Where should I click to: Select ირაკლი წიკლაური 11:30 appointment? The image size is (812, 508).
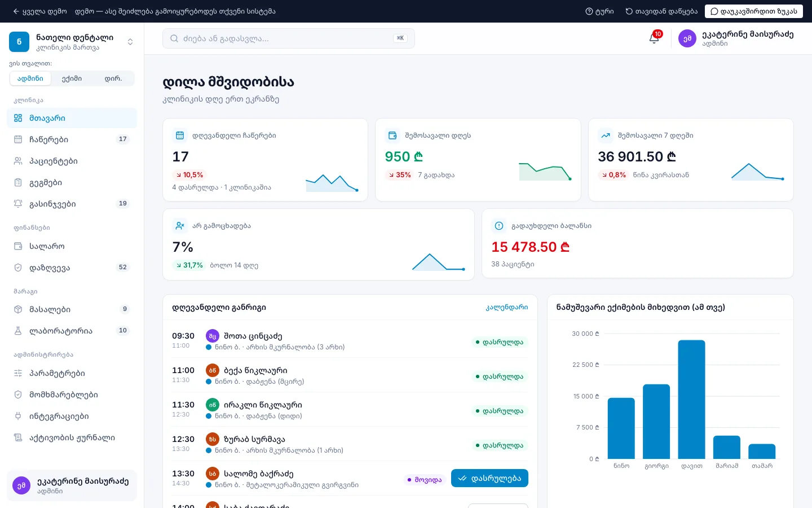click(350, 410)
